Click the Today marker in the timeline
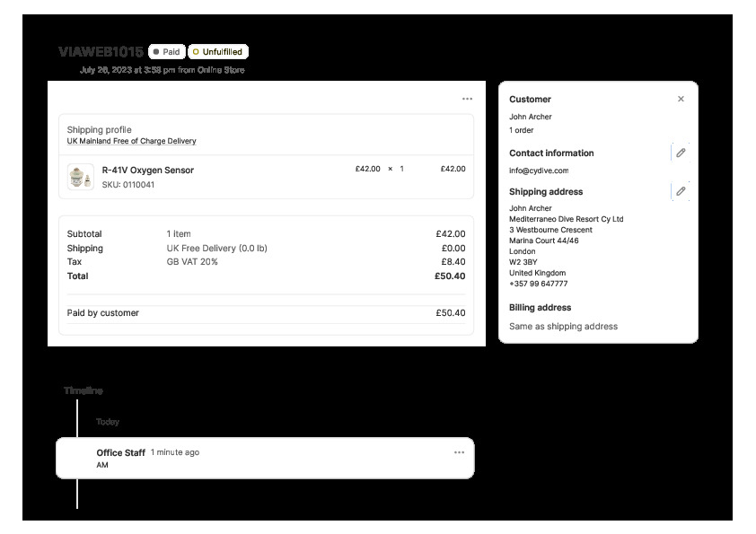The height and width of the screenshot is (534, 756). click(x=107, y=422)
